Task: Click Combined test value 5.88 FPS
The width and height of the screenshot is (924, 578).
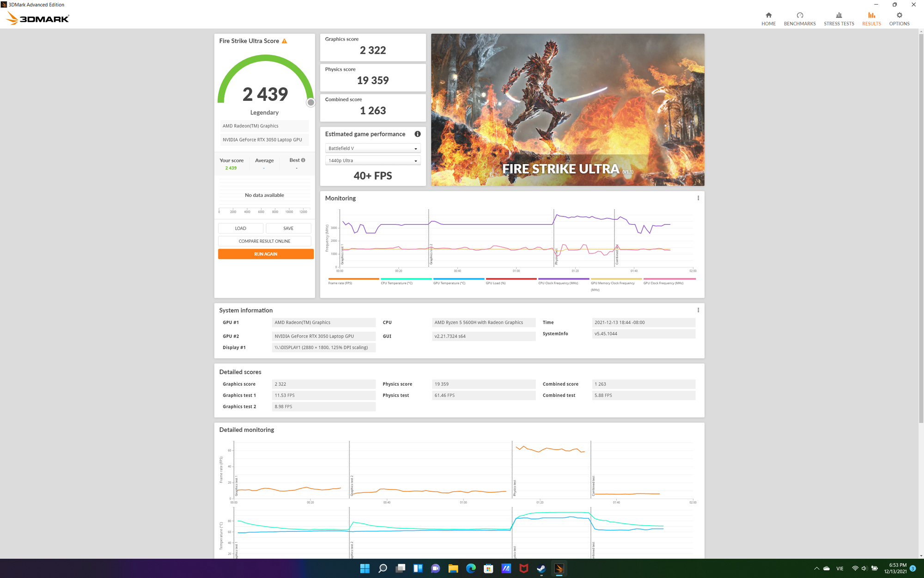Action: 644,395
